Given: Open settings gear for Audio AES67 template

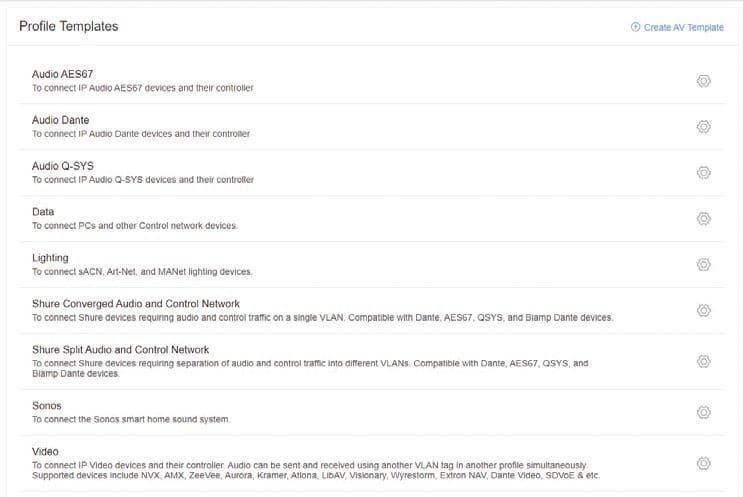Looking at the screenshot, I should coord(703,81).
